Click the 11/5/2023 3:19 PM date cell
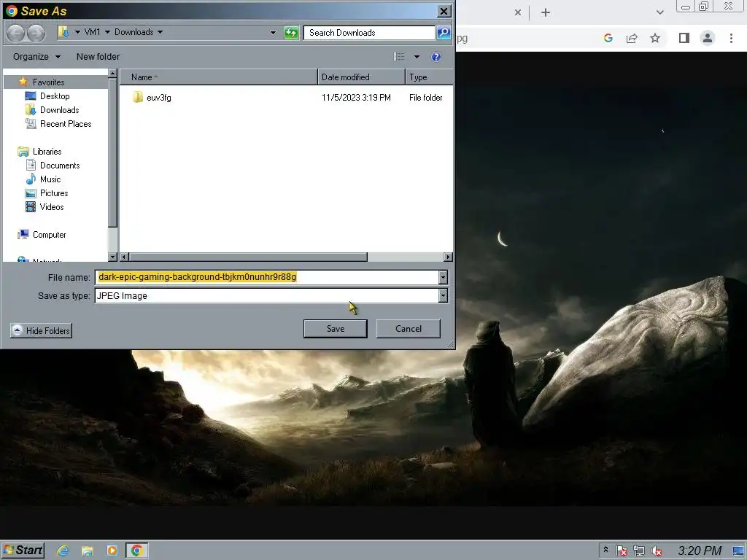The image size is (747, 560). coord(356,98)
